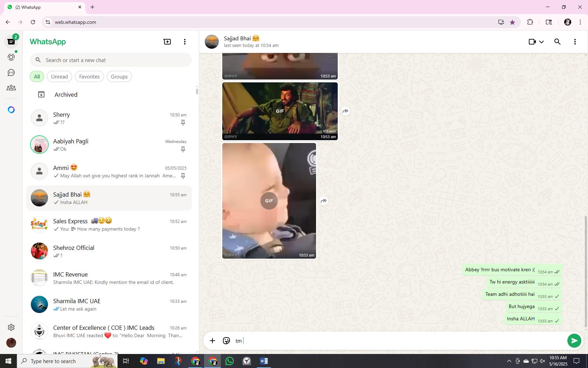Go back in browser
Viewport: 588px width, 368px height.
click(x=8, y=22)
